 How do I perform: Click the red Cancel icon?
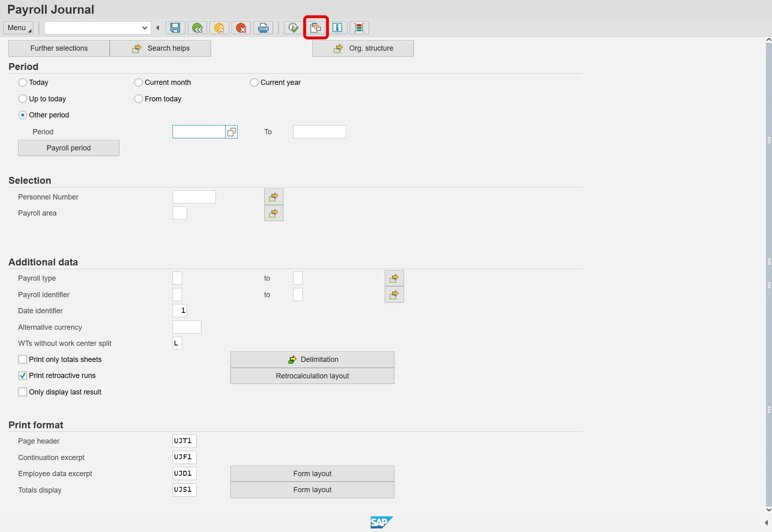(241, 28)
